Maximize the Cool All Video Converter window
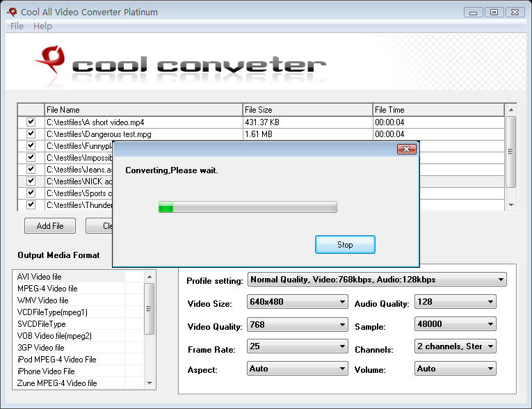 coord(494,13)
